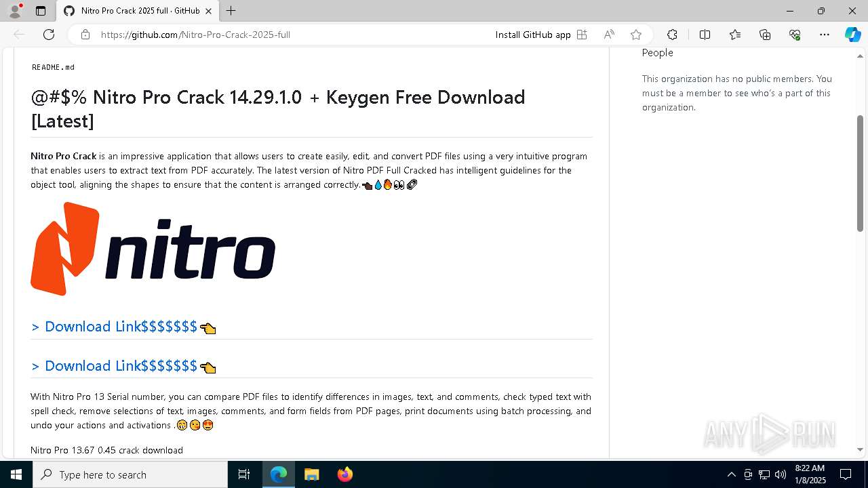Screen dimensions: 868x488
Task: Click the first Download Link heading
Action: point(123,327)
